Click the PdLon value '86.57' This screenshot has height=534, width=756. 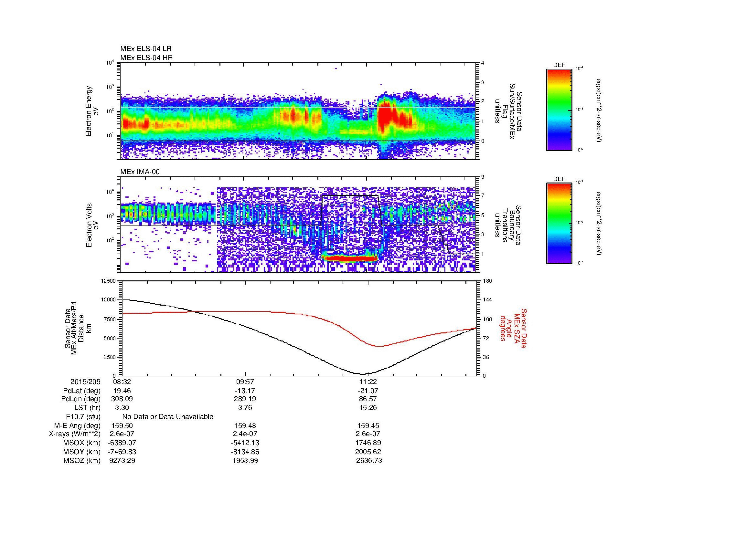[x=368, y=399]
